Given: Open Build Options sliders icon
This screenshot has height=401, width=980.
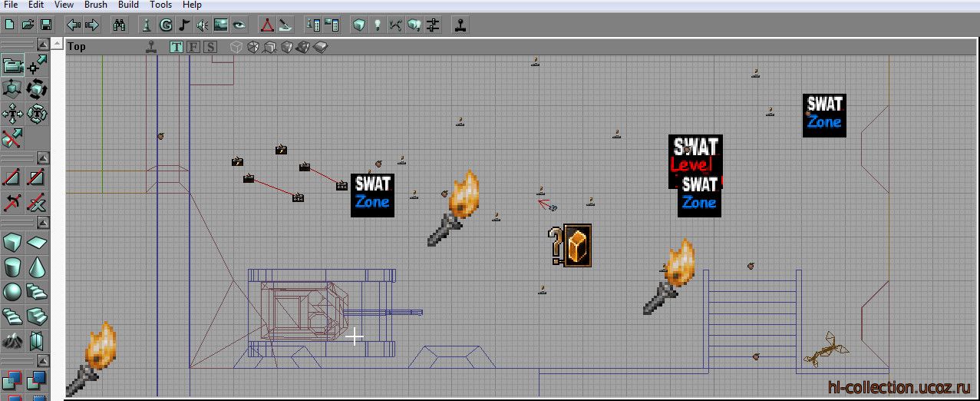Looking at the screenshot, I should (x=433, y=25).
